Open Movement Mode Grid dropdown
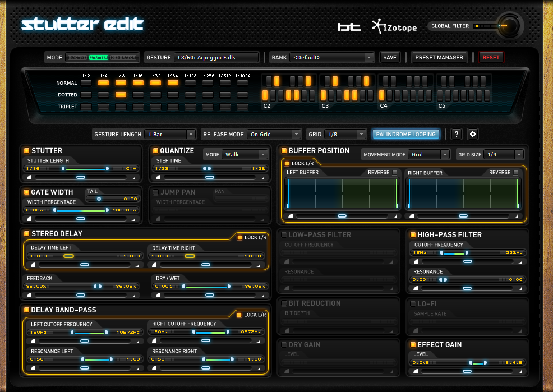The height and width of the screenshot is (392, 553). 428,154
